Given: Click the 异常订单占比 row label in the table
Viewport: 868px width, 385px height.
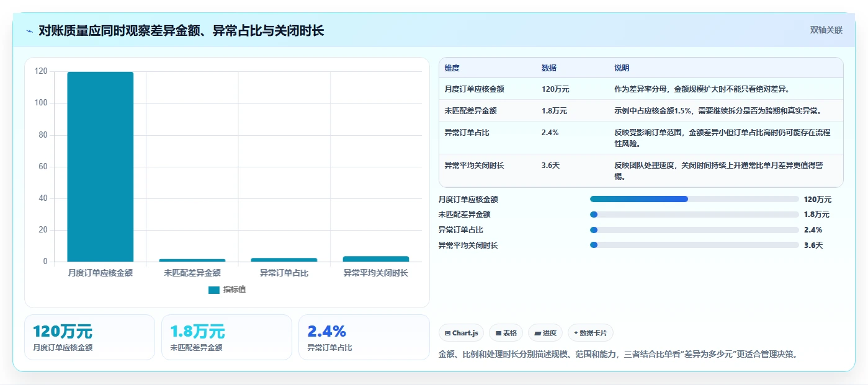Looking at the screenshot, I should [467, 133].
